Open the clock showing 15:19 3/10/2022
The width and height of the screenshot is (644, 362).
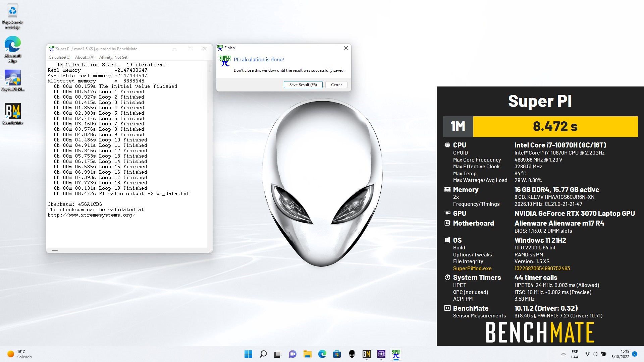[x=621, y=354]
